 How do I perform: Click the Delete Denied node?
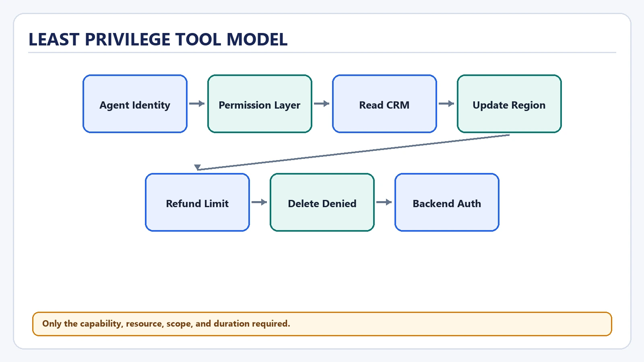pos(322,202)
